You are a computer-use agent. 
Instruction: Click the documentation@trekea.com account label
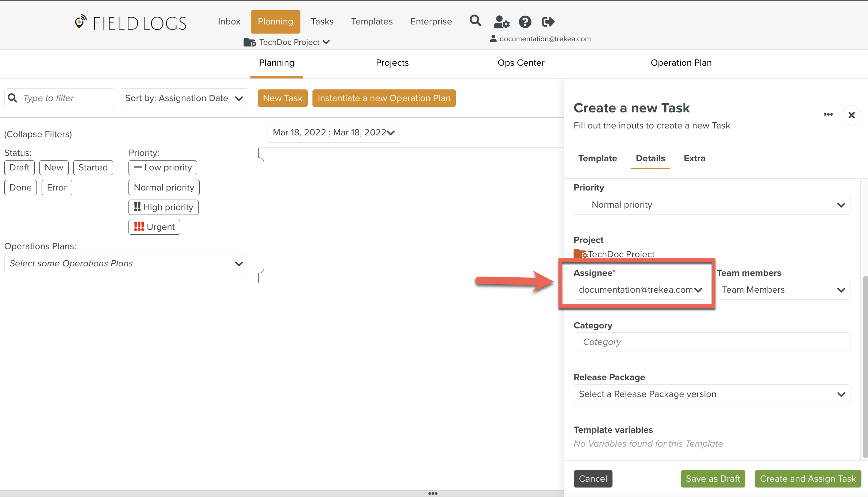(545, 39)
